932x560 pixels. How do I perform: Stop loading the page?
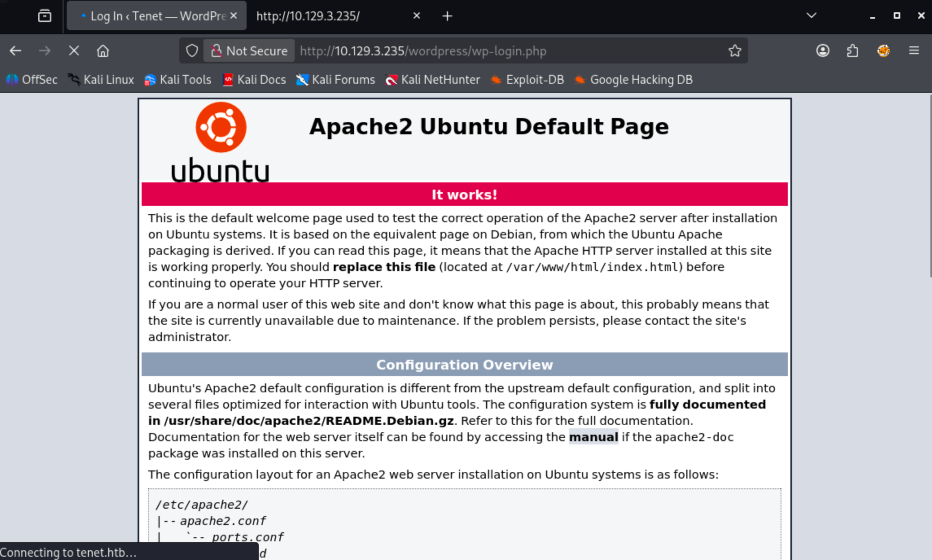click(74, 51)
